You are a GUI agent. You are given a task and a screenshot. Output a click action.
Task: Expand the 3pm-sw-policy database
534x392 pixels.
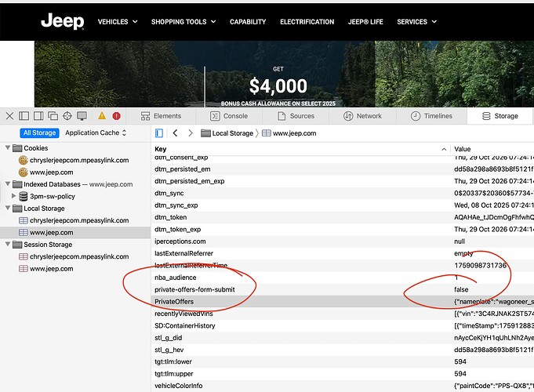click(13, 196)
